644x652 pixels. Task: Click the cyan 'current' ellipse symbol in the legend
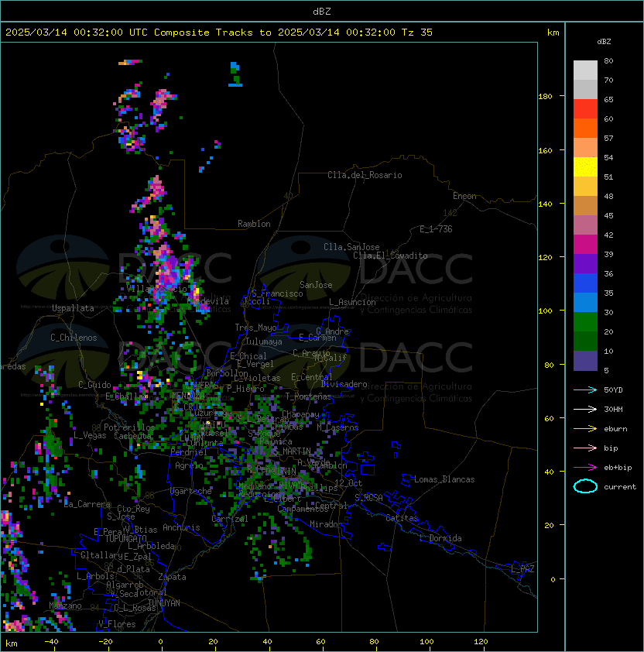[585, 486]
